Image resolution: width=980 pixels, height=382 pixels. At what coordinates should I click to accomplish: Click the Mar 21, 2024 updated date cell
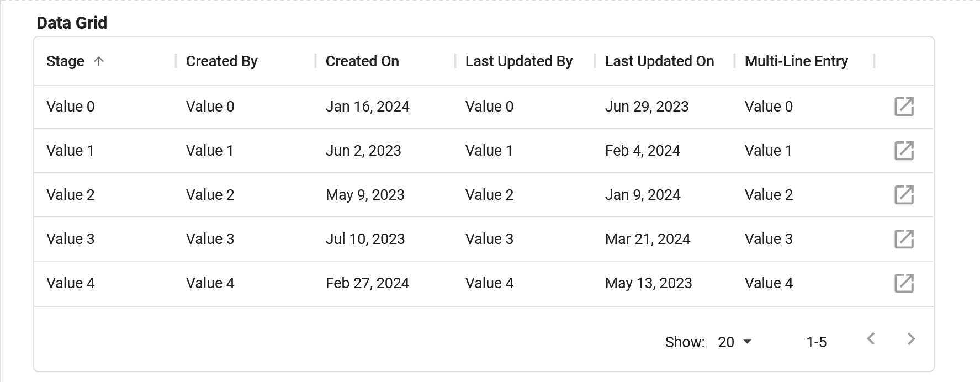point(648,239)
